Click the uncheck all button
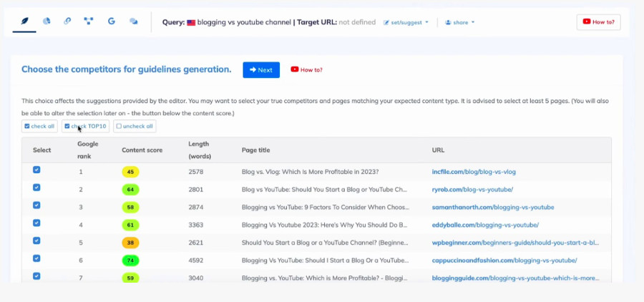This screenshot has height=302, width=644. tap(134, 126)
